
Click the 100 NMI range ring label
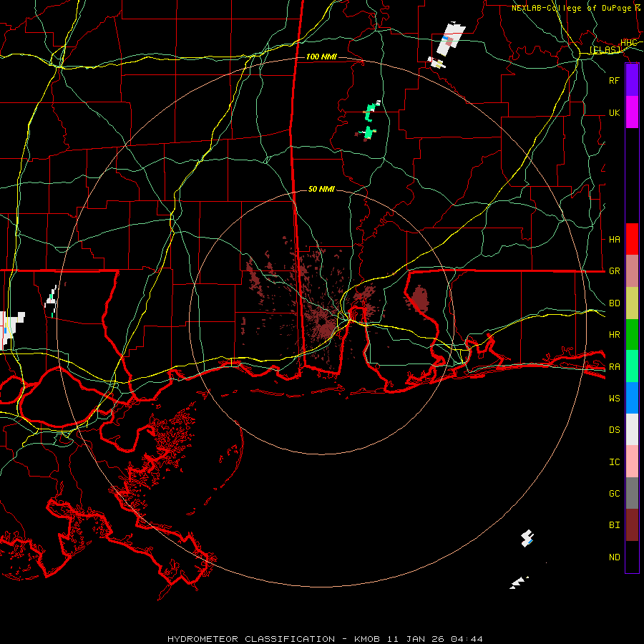[x=321, y=57]
